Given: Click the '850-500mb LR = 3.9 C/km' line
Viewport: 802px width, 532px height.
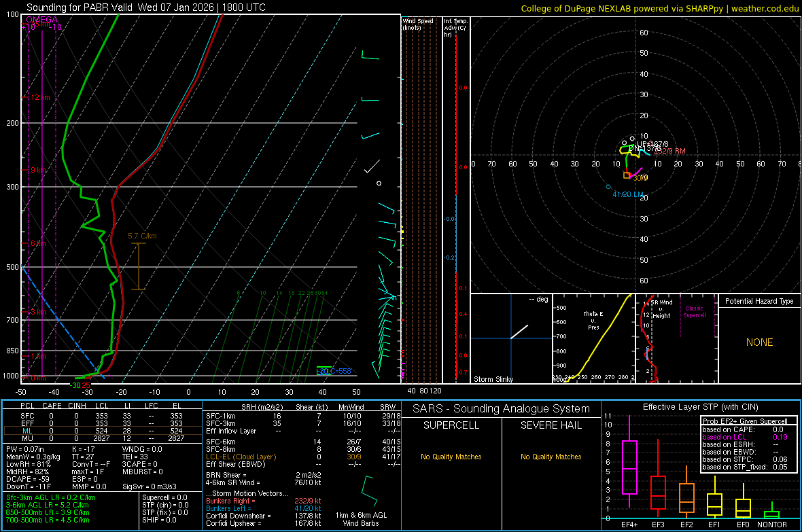Looking at the screenshot, I should point(47,512).
